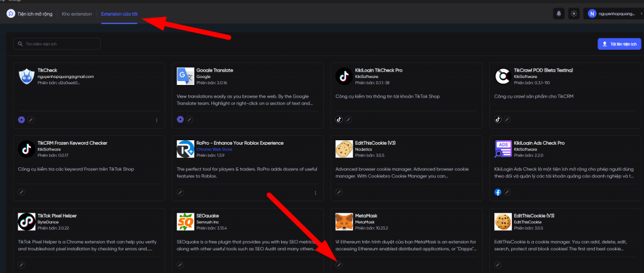Click TikTok tag icon on TikCrawl POD card
The image size is (644, 273).
498,120
